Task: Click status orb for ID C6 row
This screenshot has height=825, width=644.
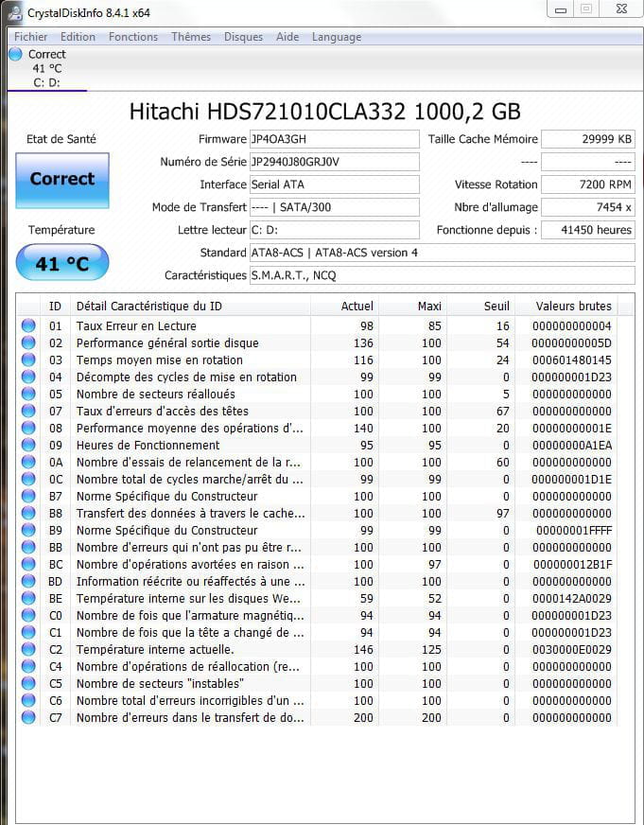Action: (x=28, y=700)
